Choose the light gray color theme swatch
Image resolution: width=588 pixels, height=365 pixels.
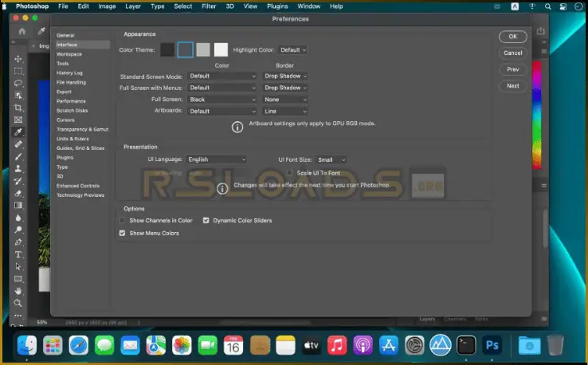click(203, 50)
